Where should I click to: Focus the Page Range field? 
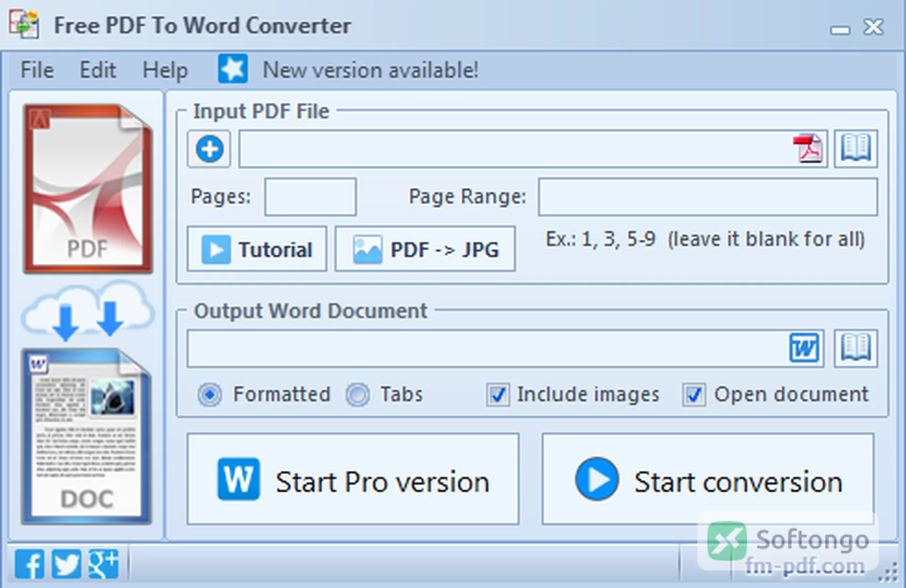(x=708, y=197)
